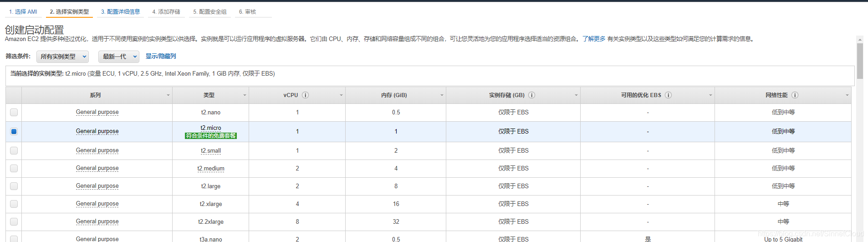
Task: Click General purpose link in t2.nano row
Action: (x=97, y=112)
